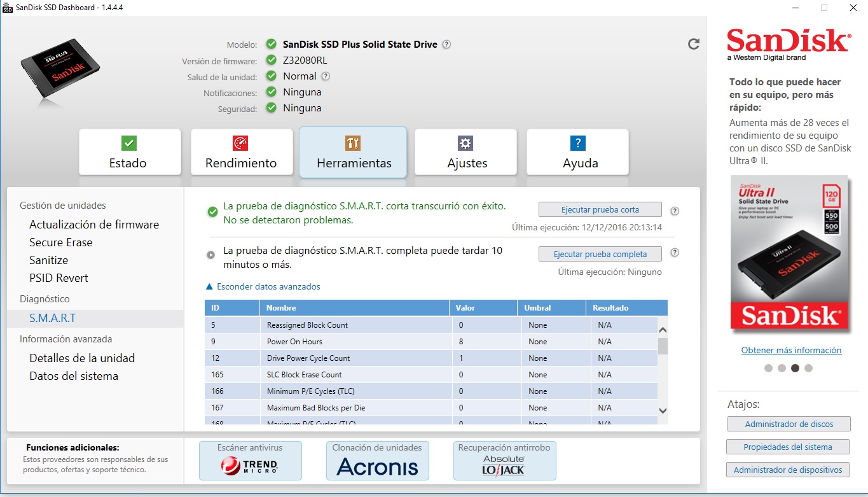
Task: Select the fourth ad carousel dot
Action: tap(808, 368)
